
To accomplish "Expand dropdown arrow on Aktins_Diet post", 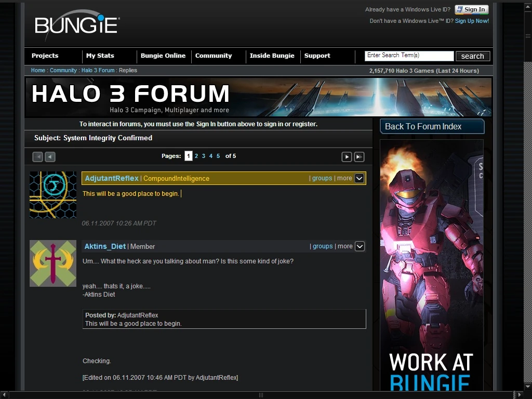I will pyautogui.click(x=360, y=246).
